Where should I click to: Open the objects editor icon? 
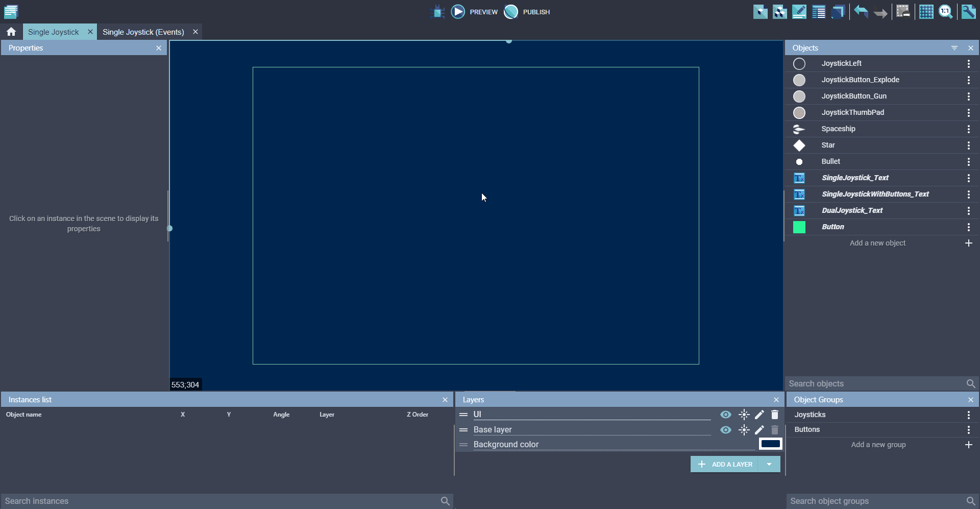pos(761,12)
